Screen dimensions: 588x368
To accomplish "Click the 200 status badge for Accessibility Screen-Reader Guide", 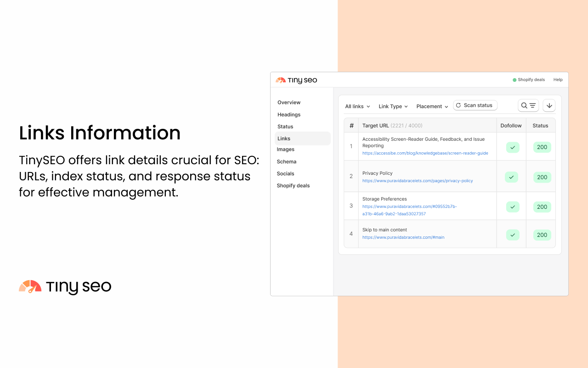I will click(542, 147).
